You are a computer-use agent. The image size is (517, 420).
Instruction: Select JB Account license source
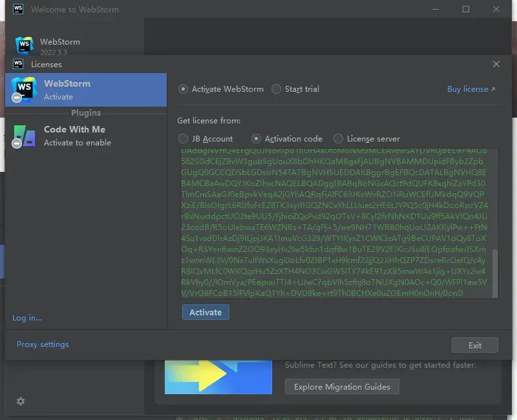184,139
